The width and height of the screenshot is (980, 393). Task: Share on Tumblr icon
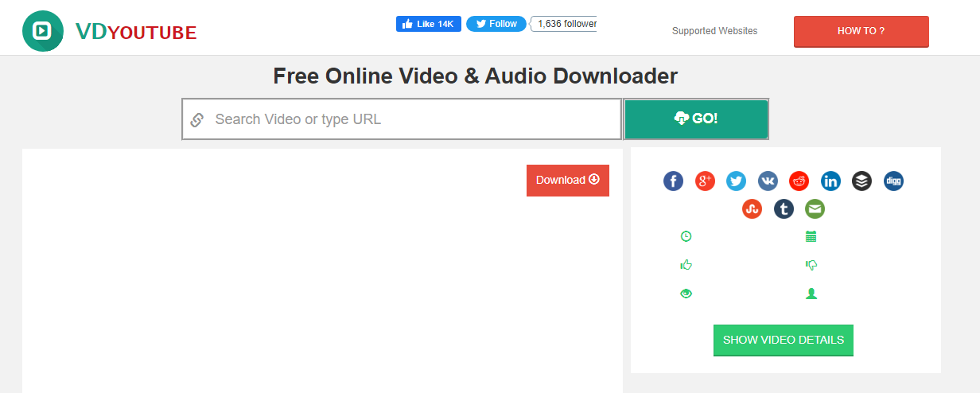784,209
